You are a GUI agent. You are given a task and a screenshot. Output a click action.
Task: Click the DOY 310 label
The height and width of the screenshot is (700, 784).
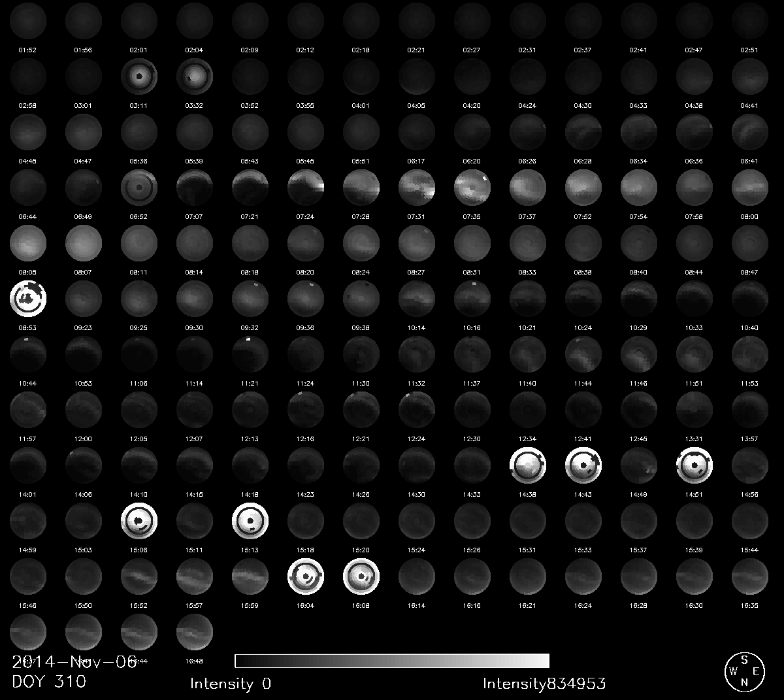coord(49,682)
